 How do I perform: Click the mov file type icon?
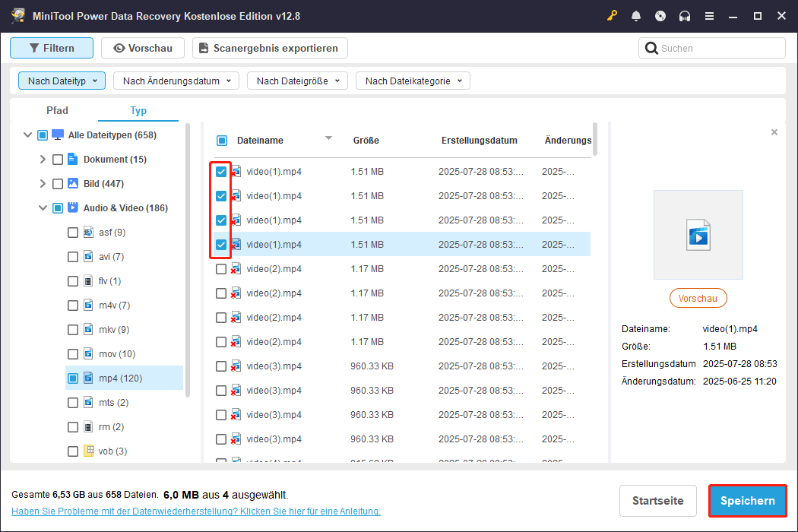[x=88, y=354]
